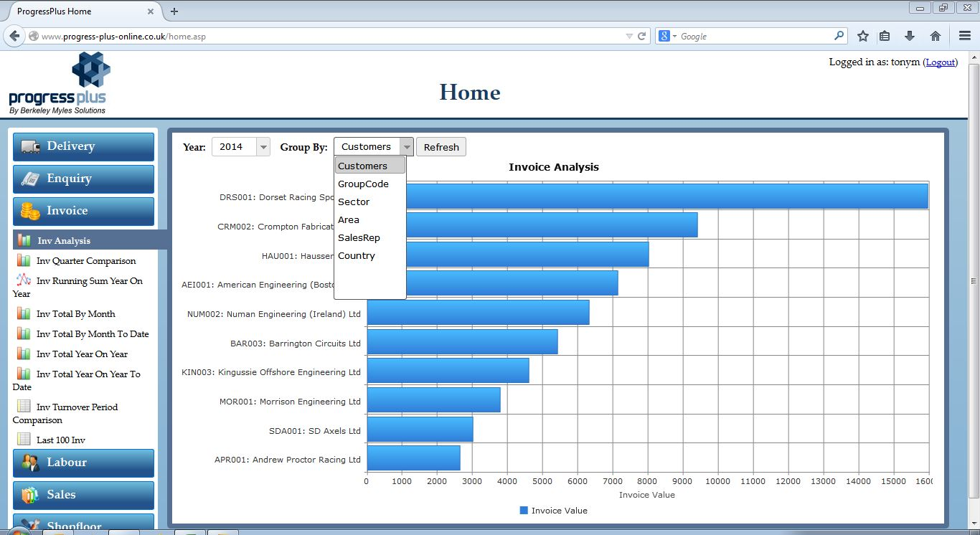Open Inv Quarter Comparison report
This screenshot has height=535, width=980.
86,261
